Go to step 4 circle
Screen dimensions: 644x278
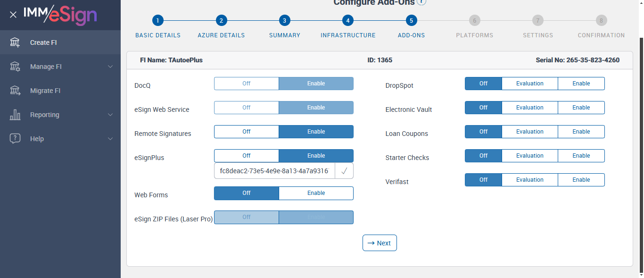348,20
